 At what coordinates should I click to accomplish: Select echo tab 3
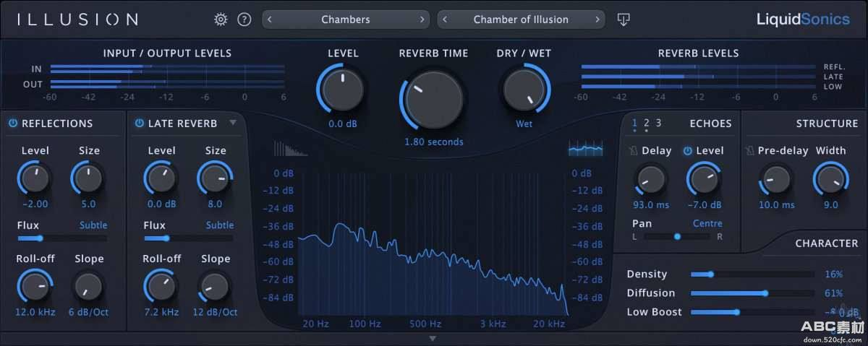[x=658, y=124]
